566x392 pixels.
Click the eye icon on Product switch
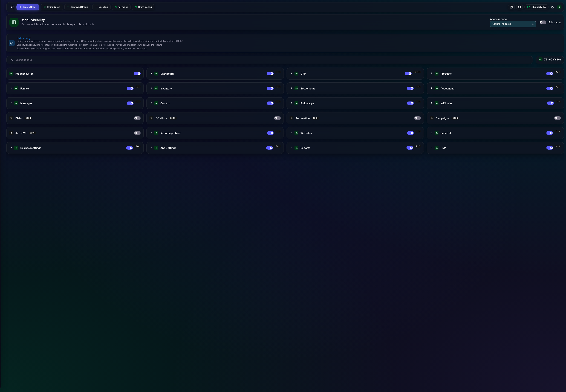pos(11,74)
